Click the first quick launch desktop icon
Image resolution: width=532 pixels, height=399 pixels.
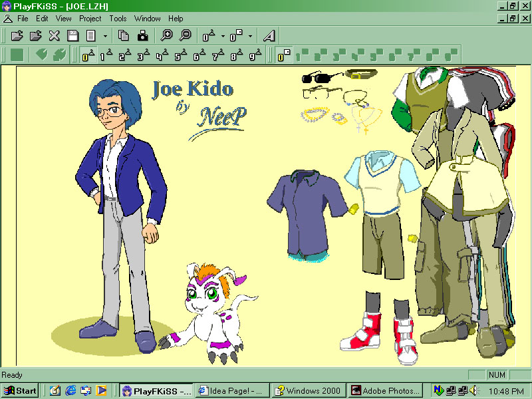55,391
